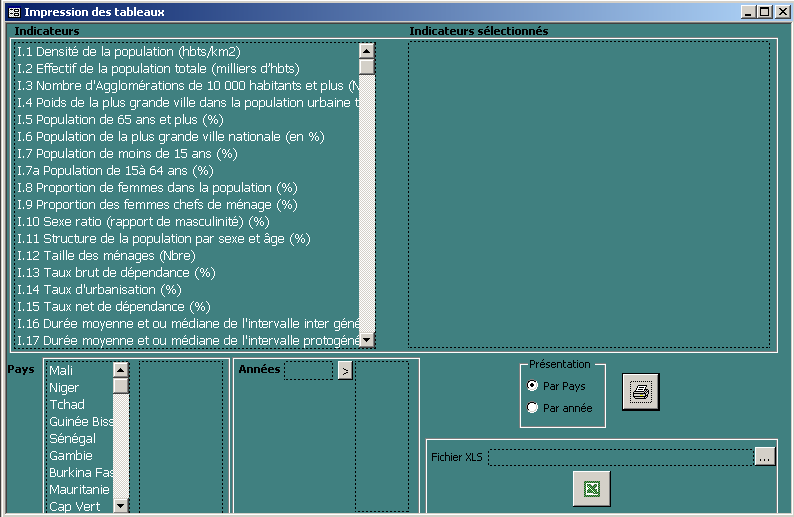
Task: Select indicator I.1 Densité de la population
Action: 129,51
